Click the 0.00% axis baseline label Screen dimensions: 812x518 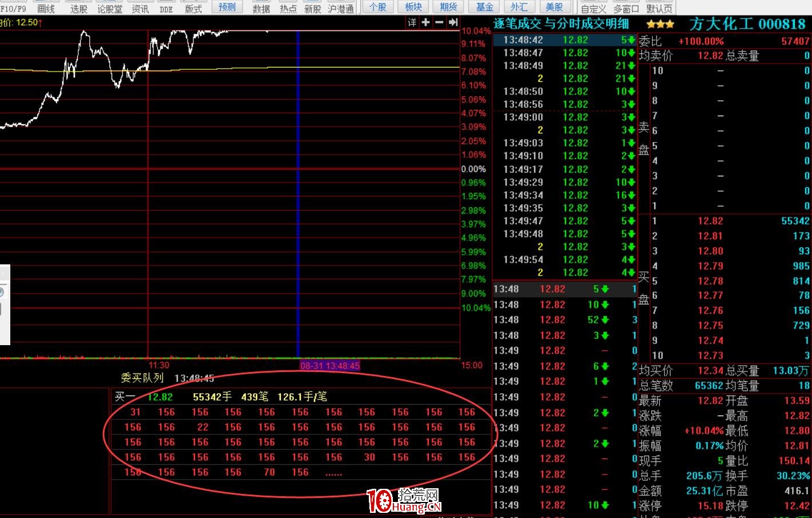click(x=473, y=169)
